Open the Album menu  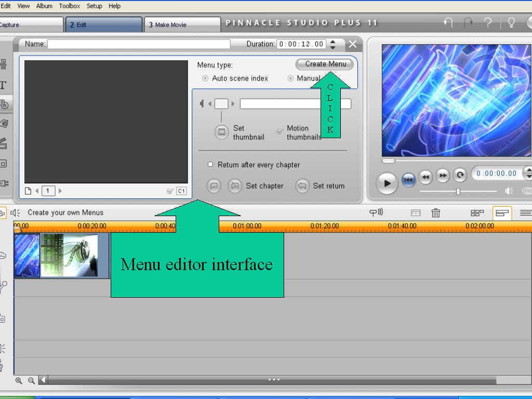44,6
